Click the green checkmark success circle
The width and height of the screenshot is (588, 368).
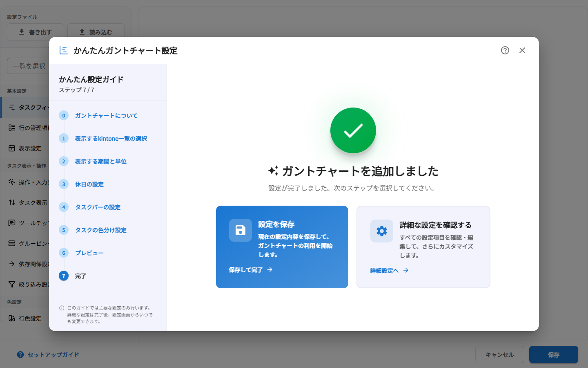tap(353, 130)
